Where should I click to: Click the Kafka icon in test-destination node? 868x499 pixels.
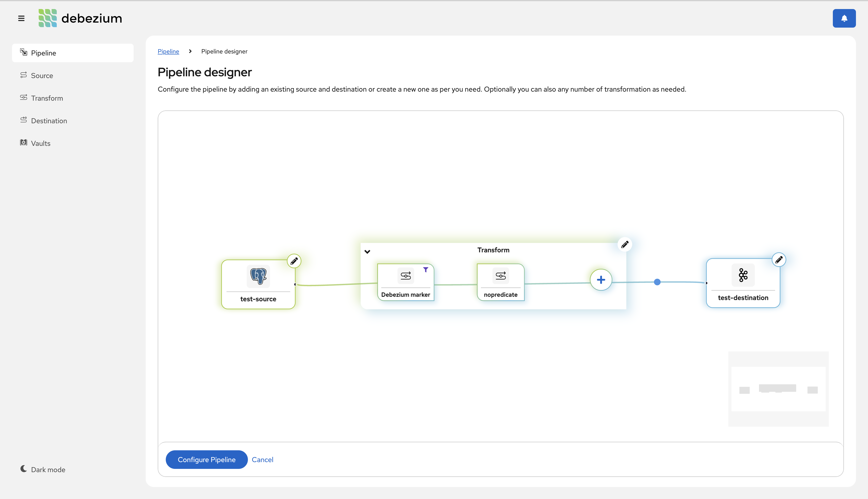(743, 275)
